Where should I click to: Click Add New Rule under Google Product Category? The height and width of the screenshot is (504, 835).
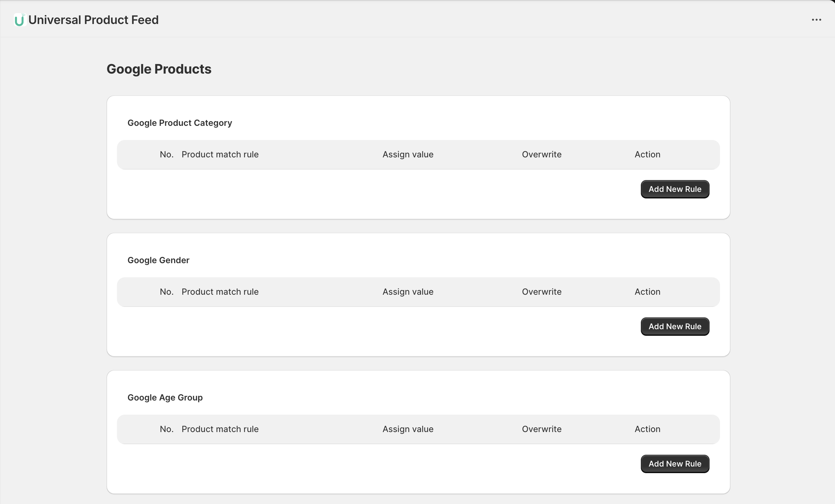point(675,189)
